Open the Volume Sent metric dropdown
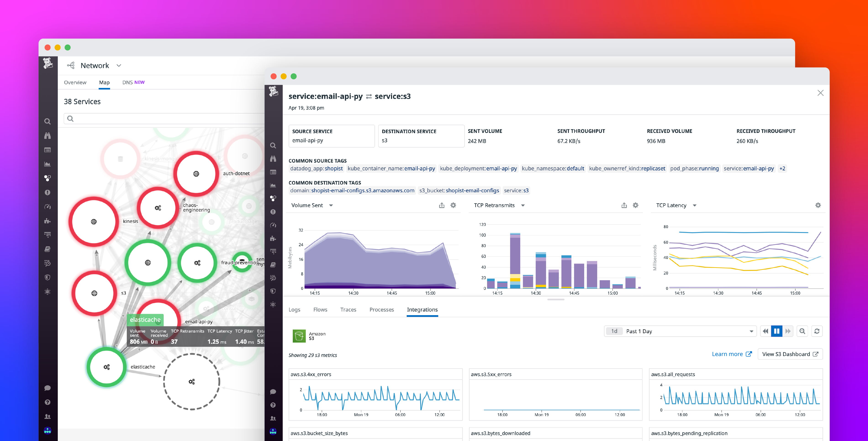 coord(331,205)
